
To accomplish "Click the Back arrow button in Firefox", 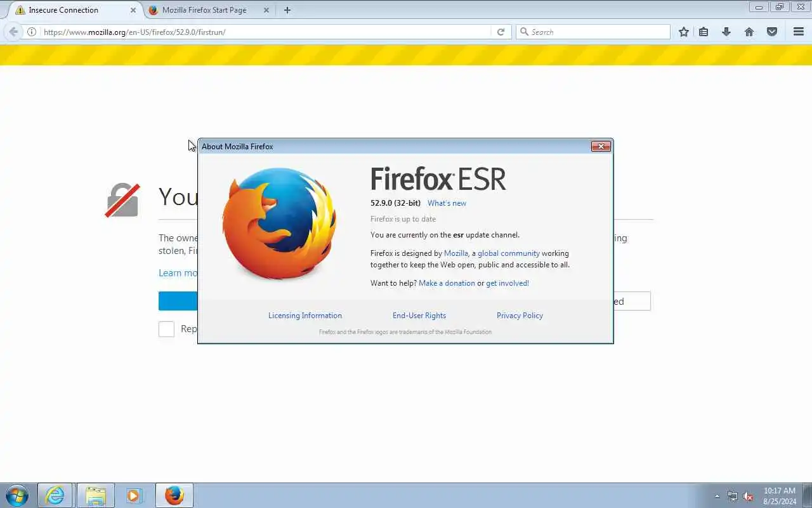I will click(14, 32).
